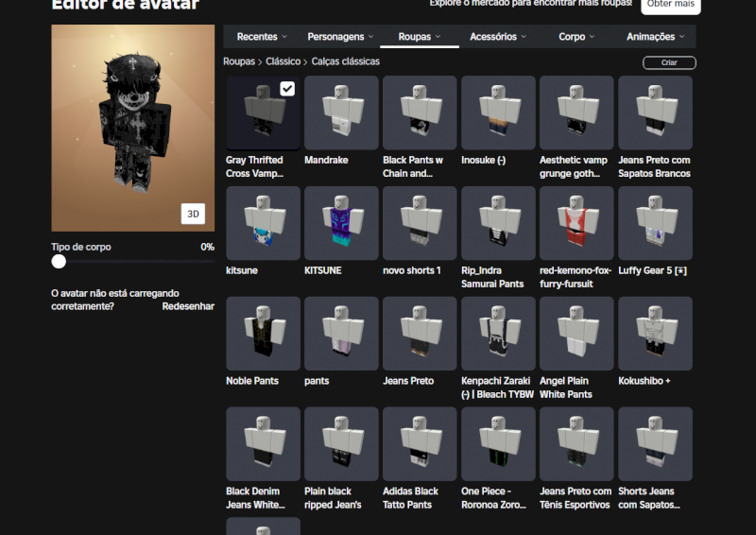Open the Personagens dropdown menu
Screen dimensions: 756x535
[341, 37]
